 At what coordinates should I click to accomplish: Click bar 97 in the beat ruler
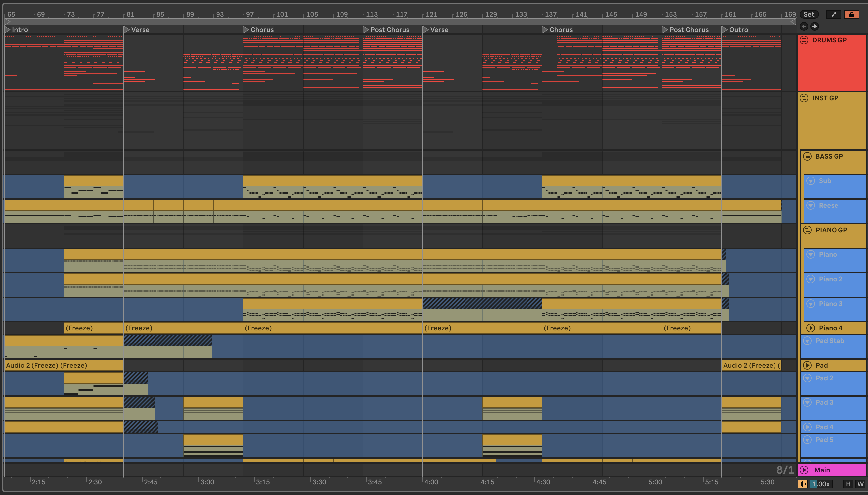[x=250, y=14]
